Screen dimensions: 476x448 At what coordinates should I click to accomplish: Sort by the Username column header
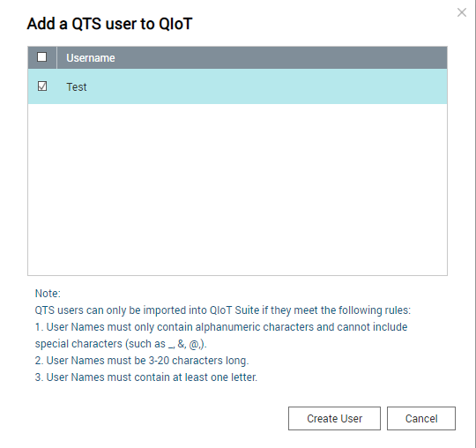[91, 57]
